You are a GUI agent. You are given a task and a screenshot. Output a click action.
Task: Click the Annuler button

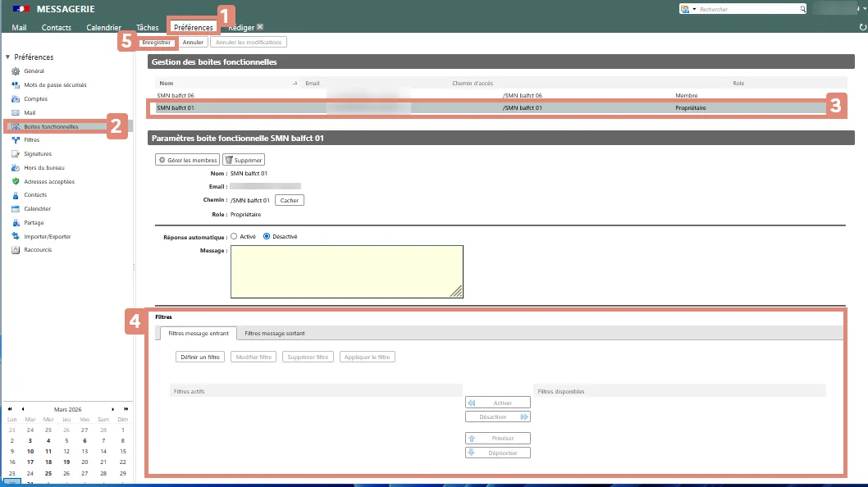[193, 42]
